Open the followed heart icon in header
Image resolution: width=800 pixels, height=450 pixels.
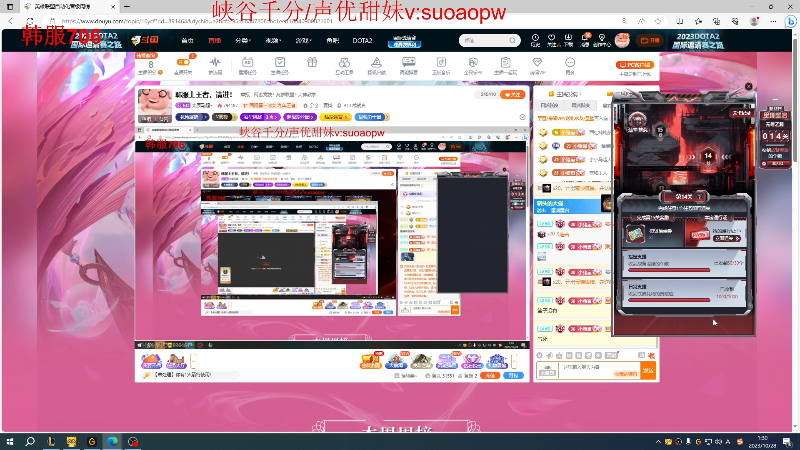tap(552, 40)
